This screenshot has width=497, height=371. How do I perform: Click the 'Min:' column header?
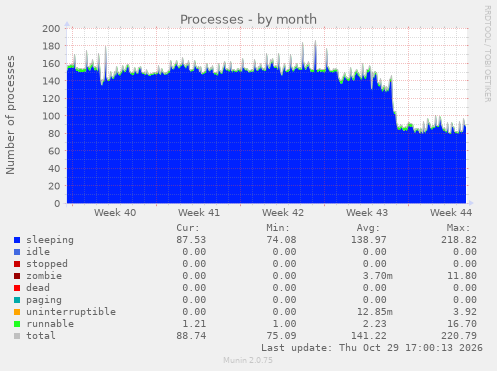(x=278, y=228)
